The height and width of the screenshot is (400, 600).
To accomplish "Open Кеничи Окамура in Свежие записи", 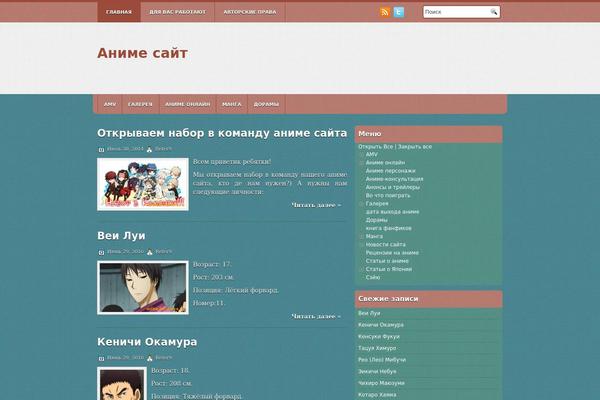I will [x=381, y=325].
